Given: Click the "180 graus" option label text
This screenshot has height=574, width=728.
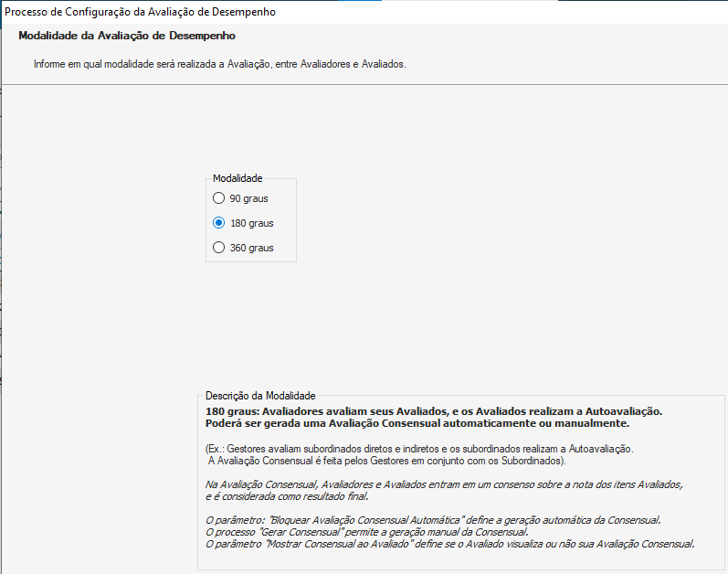Looking at the screenshot, I should click(251, 223).
